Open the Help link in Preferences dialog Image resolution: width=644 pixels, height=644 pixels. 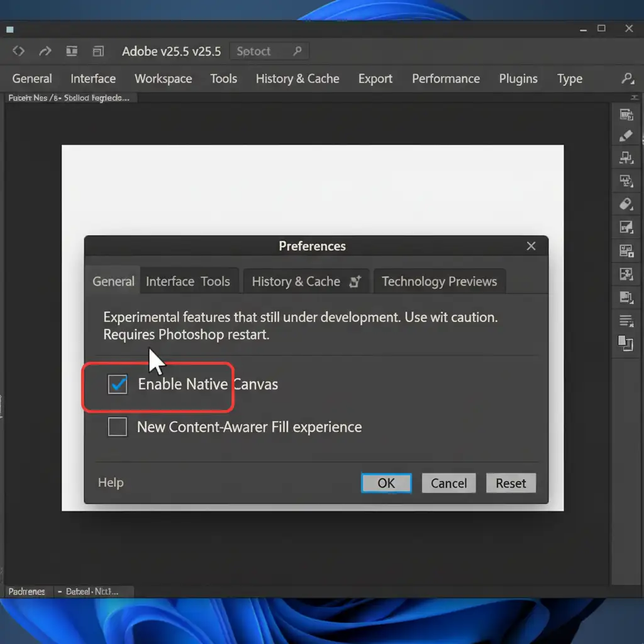coord(111,482)
